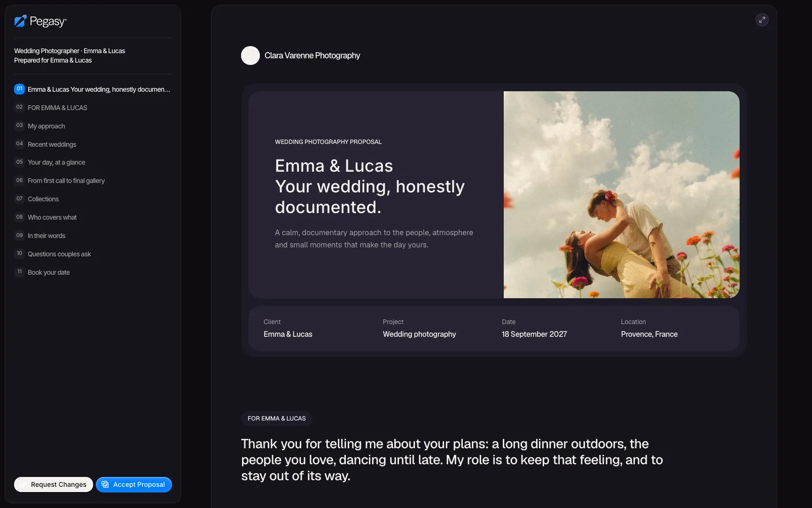This screenshot has width=812, height=508.
Task: Go to section 02 FOR EMMA & LUCAS
Action: click(93, 108)
